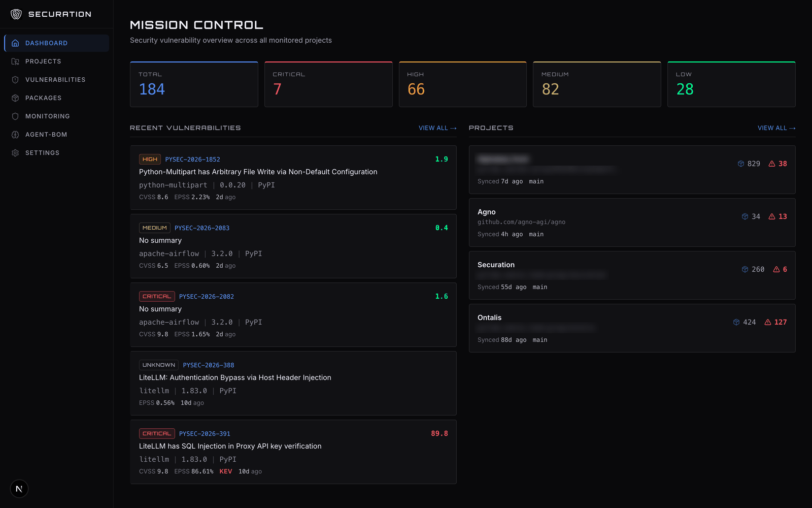Click the Monitoring icon in sidebar
The image size is (812, 508).
15,116
